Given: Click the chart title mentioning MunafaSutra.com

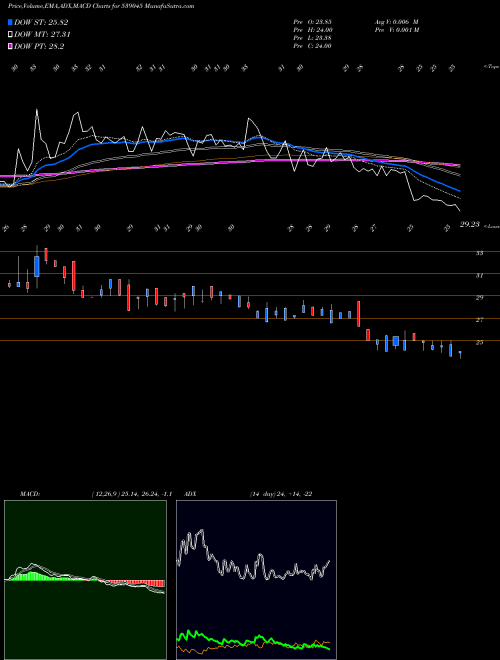Looking at the screenshot, I should click(x=101, y=6).
